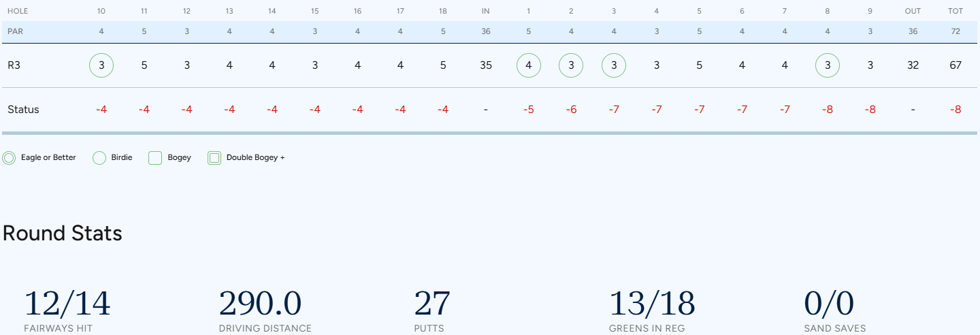Select the circled birdie score on hole 2
The height and width of the screenshot is (335, 980).
(571, 65)
